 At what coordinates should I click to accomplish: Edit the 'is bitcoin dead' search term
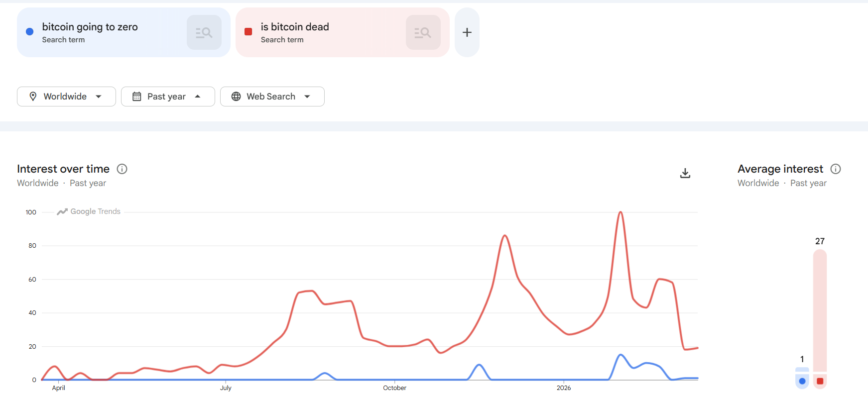295,27
